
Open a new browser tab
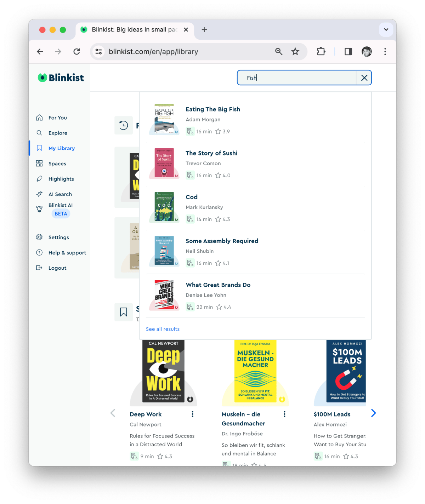tap(204, 30)
